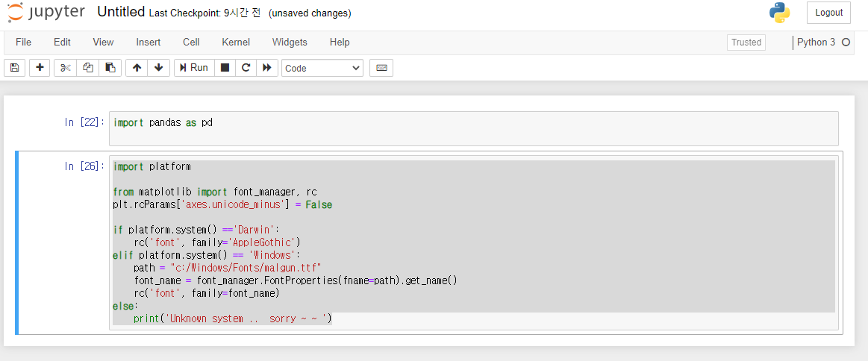Screen dimensions: 868x361
Task: Run the selected cell
Action: pos(194,68)
